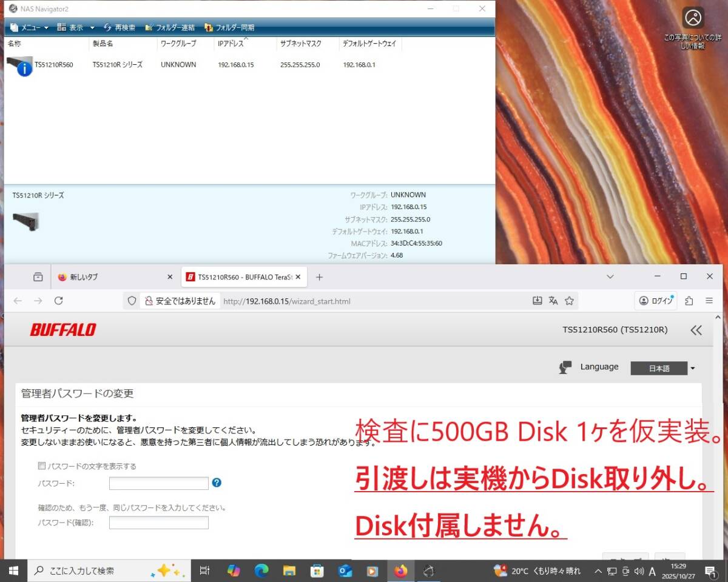Click the NAS Navigator2 taskbar icon
Image resolution: width=728 pixels, height=582 pixels.
pyautogui.click(x=428, y=570)
